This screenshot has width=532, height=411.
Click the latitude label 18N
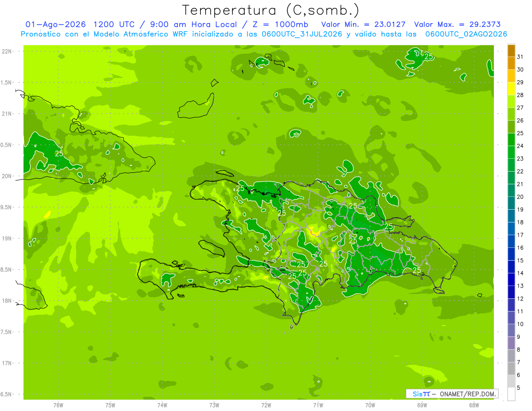coord(7,301)
